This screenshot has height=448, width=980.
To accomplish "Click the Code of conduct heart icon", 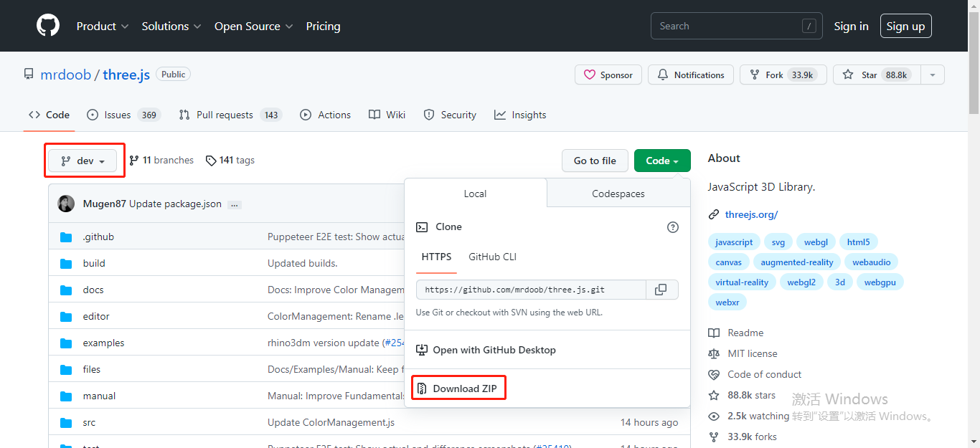I will click(714, 374).
